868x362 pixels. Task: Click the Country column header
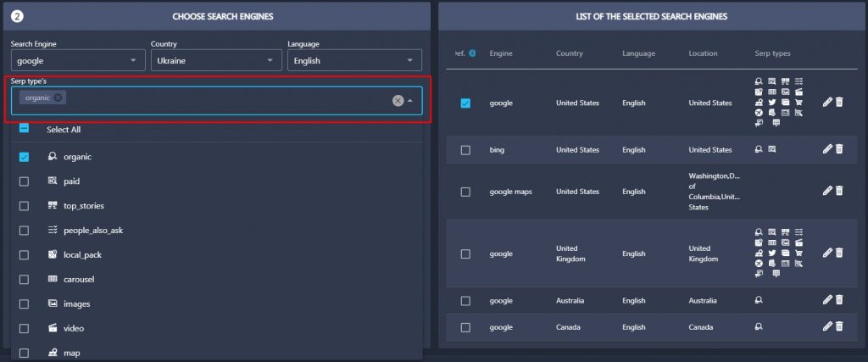[570, 53]
